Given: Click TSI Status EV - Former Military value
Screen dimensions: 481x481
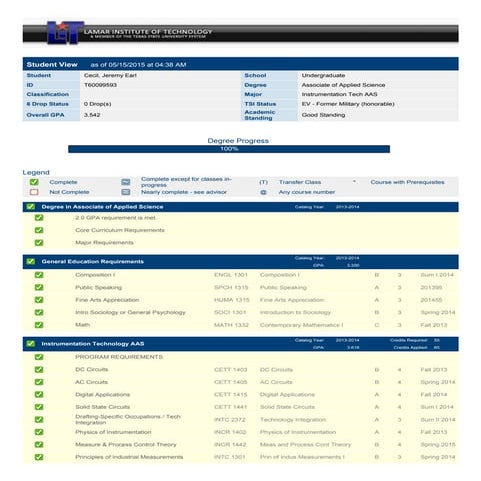Looking at the screenshot, I should 348,104.
